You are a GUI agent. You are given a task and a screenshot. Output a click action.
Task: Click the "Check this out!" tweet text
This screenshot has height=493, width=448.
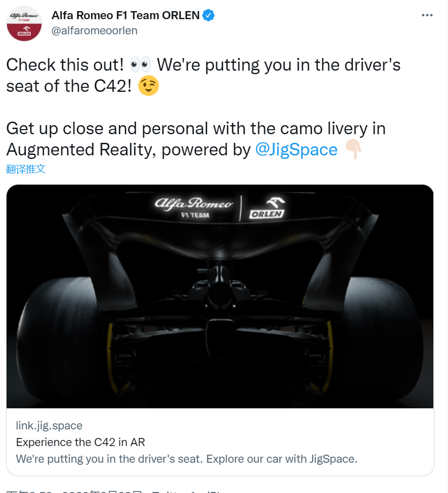pos(64,65)
